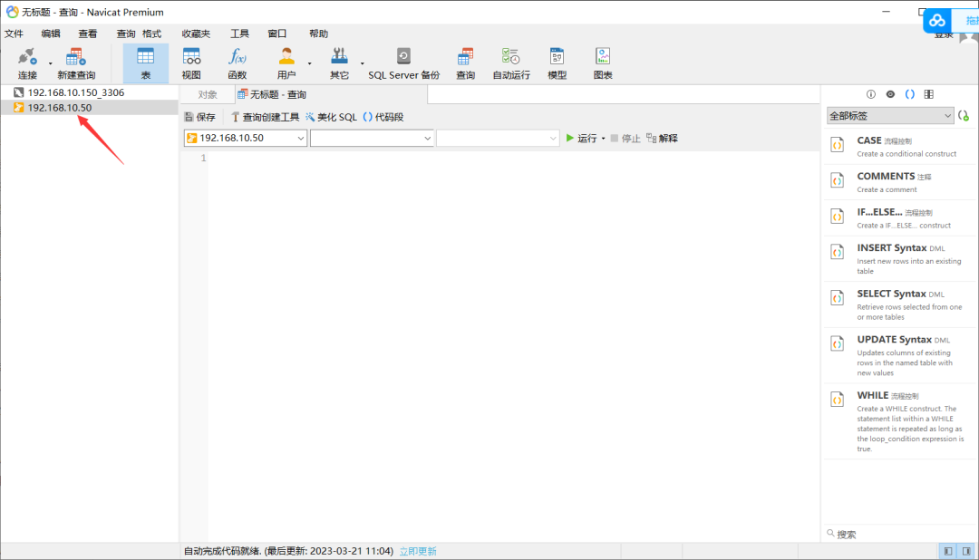979x560 pixels.
Task: Toggle right pane visibility in status bar
Action: coord(966,551)
